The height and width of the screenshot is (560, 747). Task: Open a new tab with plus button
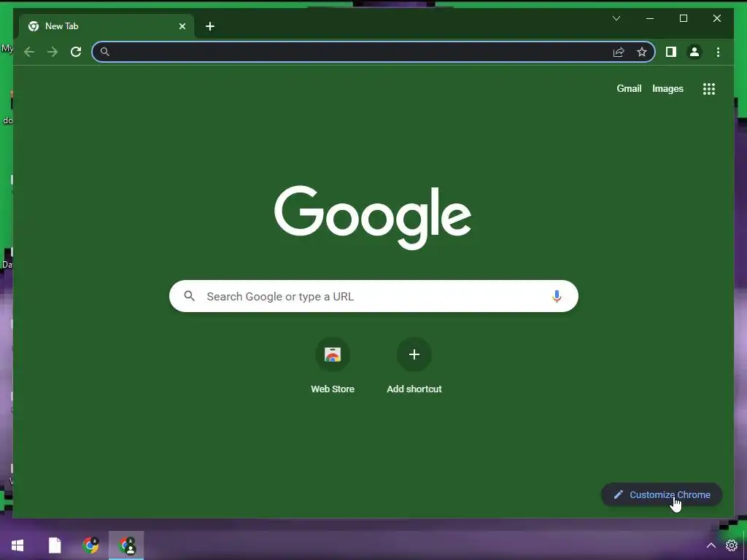click(210, 26)
